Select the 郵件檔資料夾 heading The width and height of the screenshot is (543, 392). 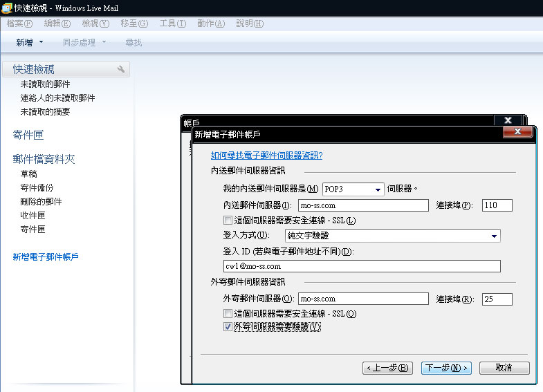click(44, 159)
